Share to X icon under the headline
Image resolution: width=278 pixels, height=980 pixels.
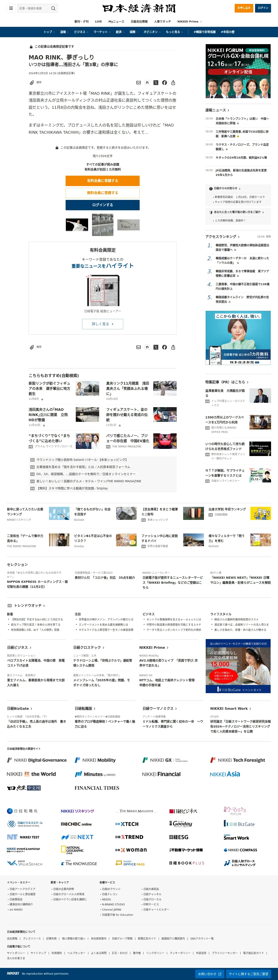[156, 83]
